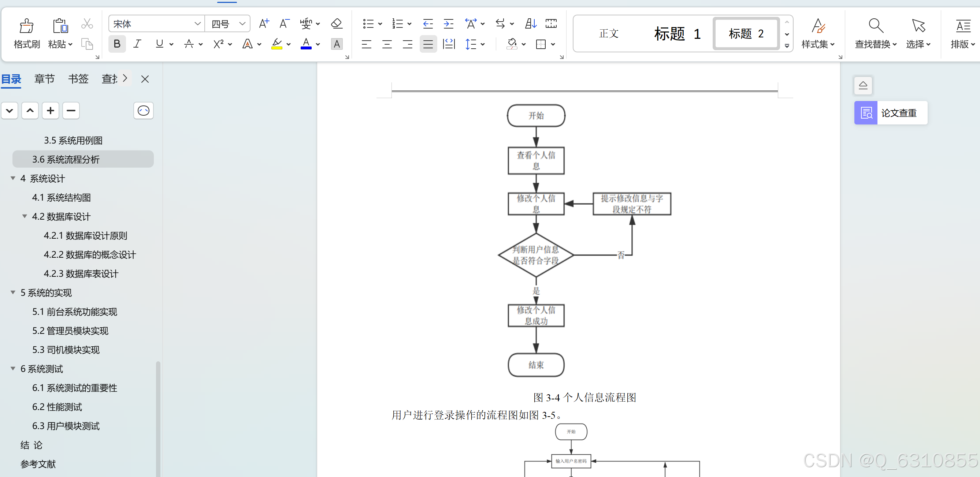The image size is (980, 477).
Task: Align paragraph right
Action: tap(408, 44)
